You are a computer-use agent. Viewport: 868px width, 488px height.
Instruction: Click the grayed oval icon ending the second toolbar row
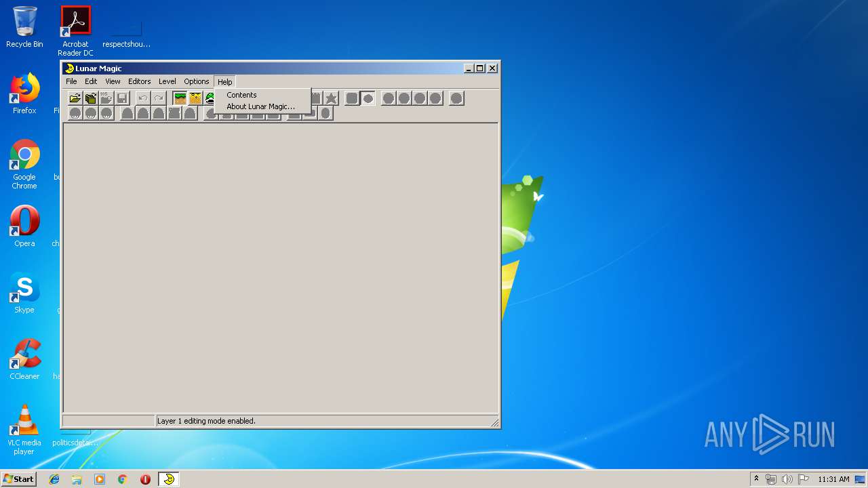point(325,113)
